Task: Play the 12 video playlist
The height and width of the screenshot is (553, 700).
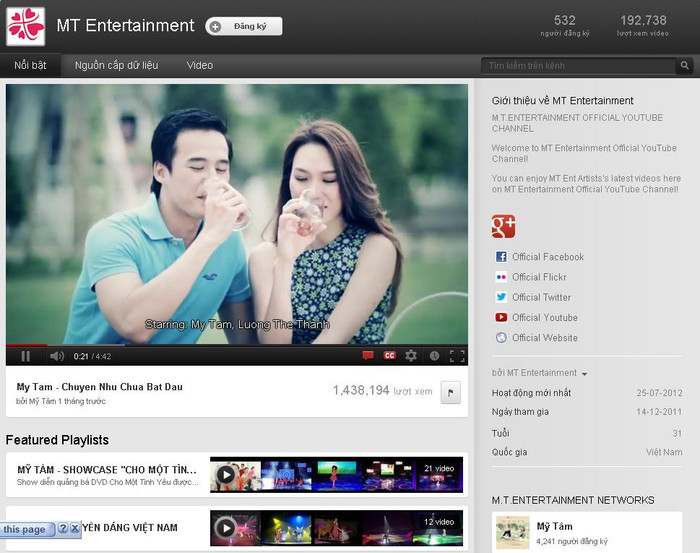Action: tap(226, 528)
